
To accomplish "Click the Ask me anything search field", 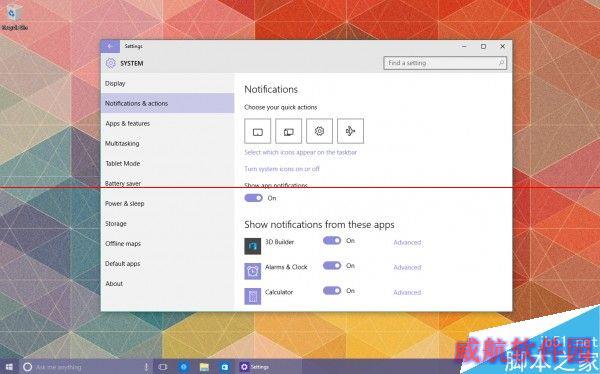I will 86,367.
